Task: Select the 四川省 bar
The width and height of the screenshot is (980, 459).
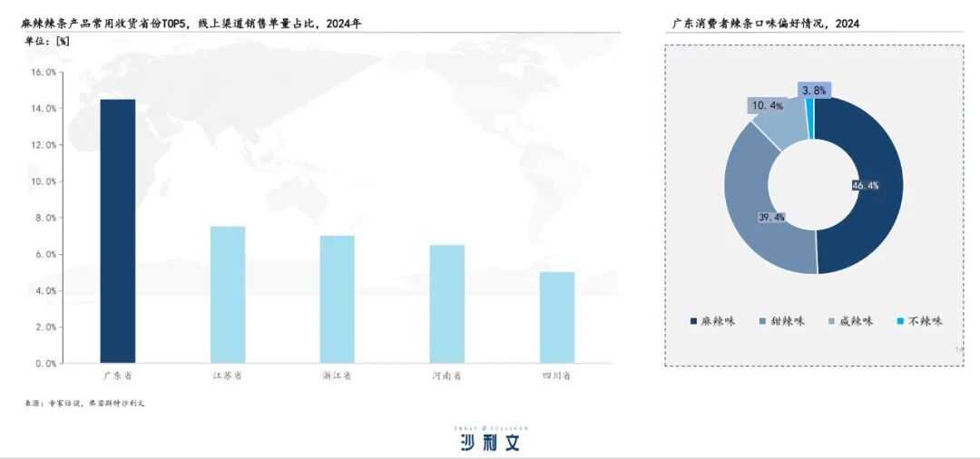Action: [557, 317]
